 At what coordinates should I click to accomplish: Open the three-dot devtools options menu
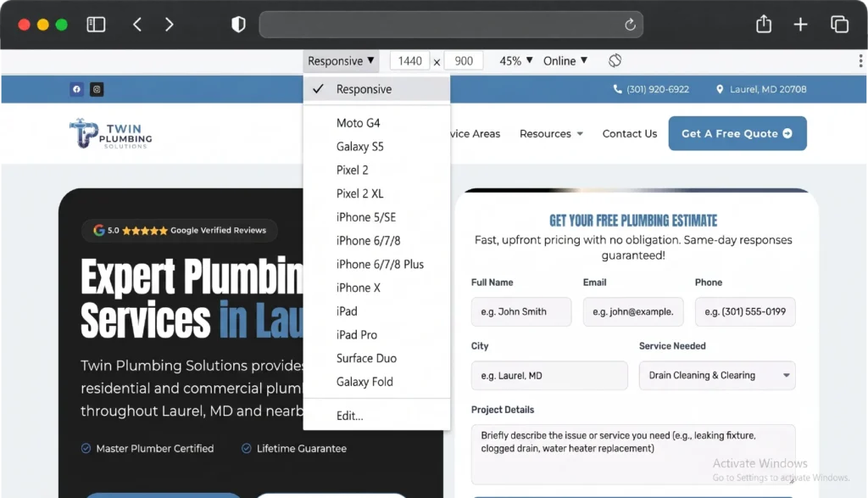click(860, 60)
